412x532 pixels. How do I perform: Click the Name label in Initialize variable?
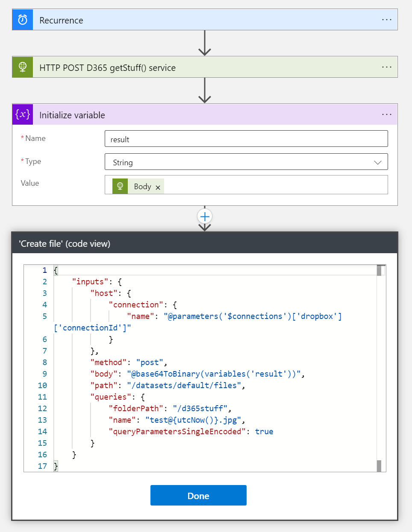35,138
